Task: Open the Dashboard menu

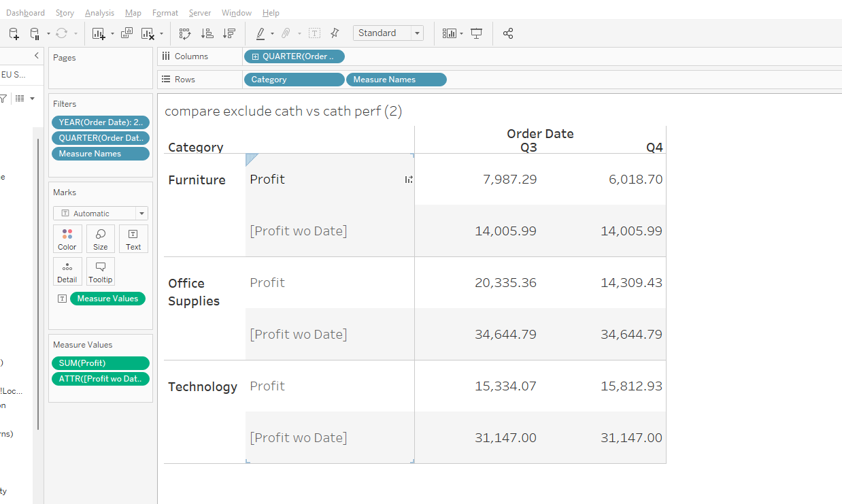Action: pyautogui.click(x=25, y=12)
